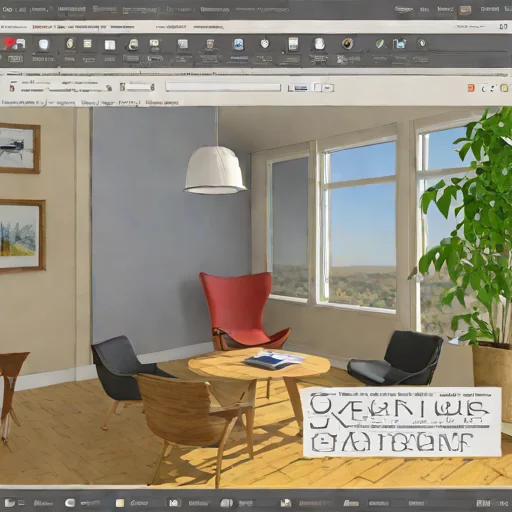Click the white tall document toolbar icon
This screenshot has height=512, width=512.
click(x=293, y=44)
